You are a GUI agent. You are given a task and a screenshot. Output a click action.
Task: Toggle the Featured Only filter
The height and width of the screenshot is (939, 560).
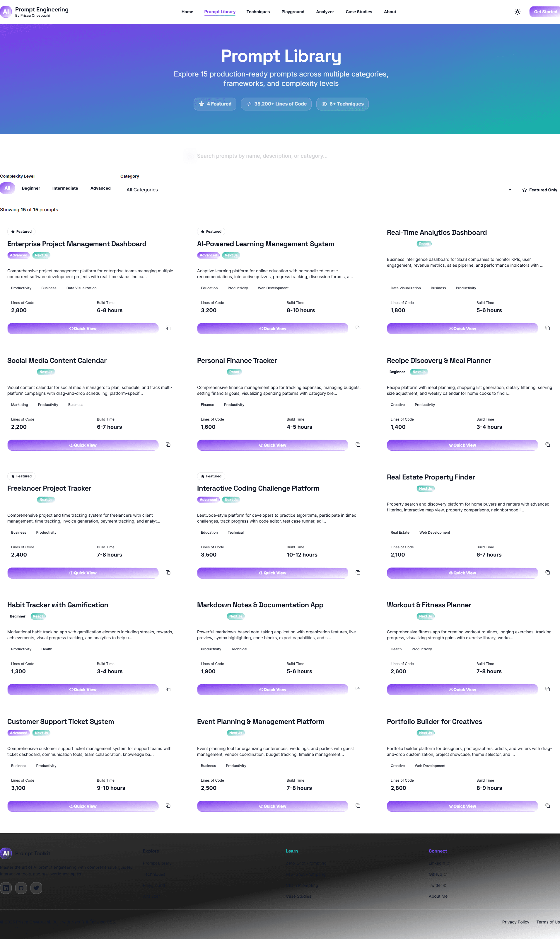539,190
